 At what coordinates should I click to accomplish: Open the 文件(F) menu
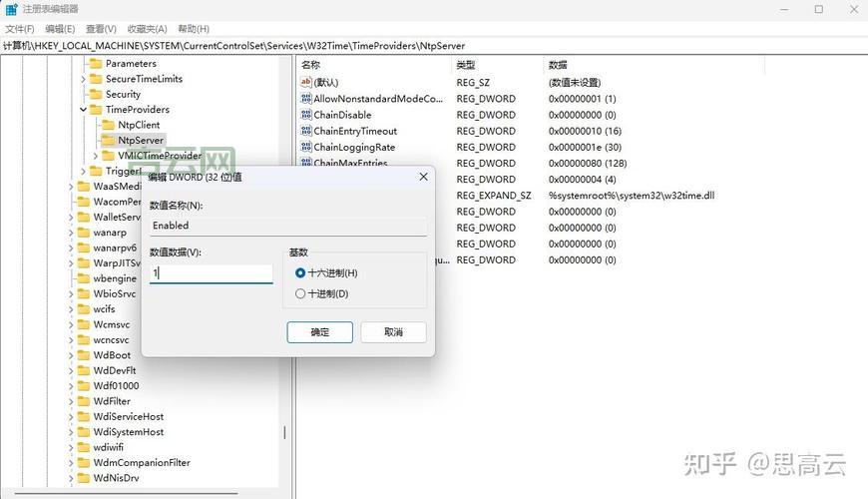coord(20,29)
